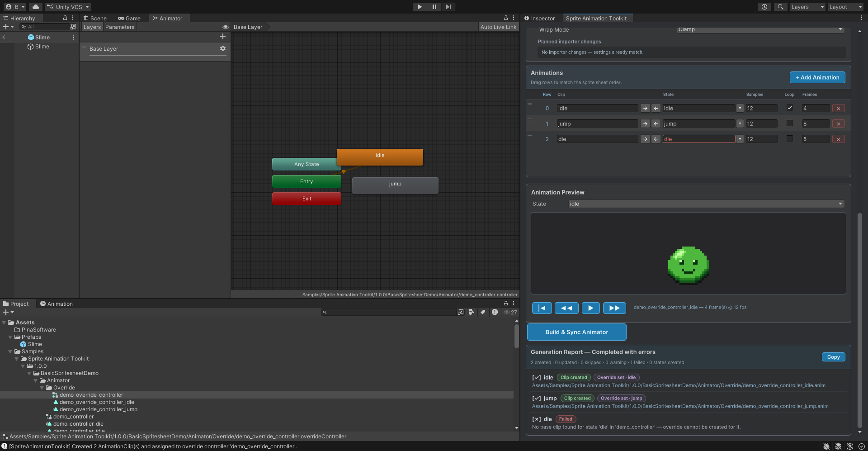Click the Project panel search field

pos(390,312)
